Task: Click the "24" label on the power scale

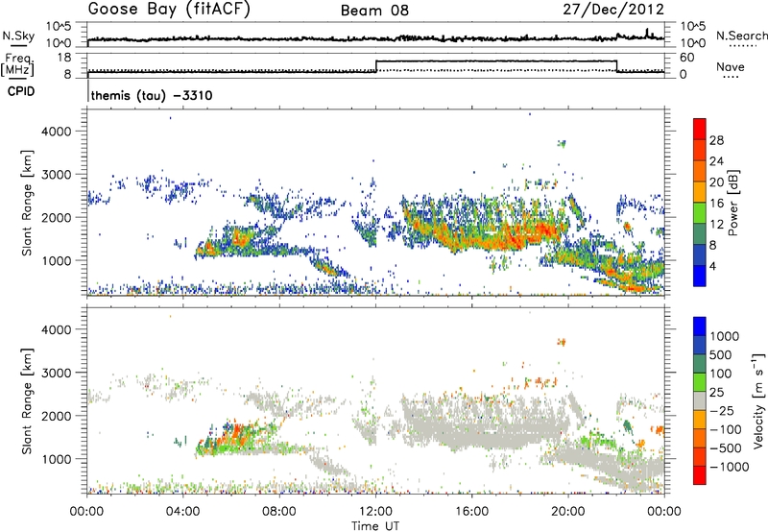Action: [716, 161]
